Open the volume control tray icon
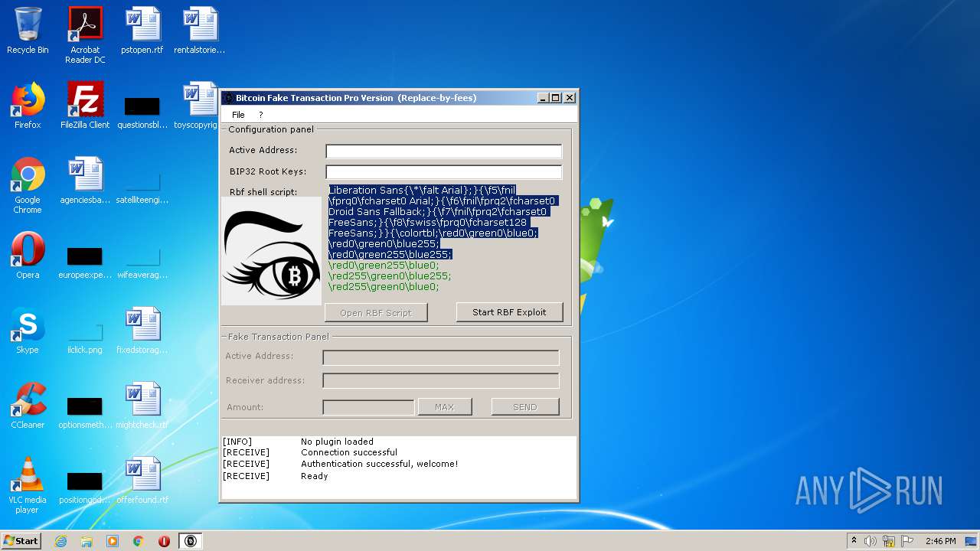980x551 pixels. click(871, 541)
